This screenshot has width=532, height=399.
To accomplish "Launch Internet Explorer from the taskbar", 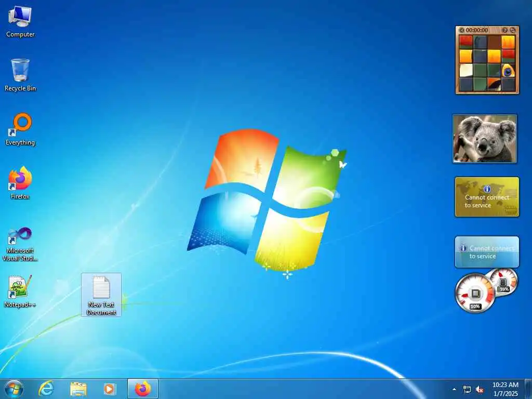I will pyautogui.click(x=46, y=389).
